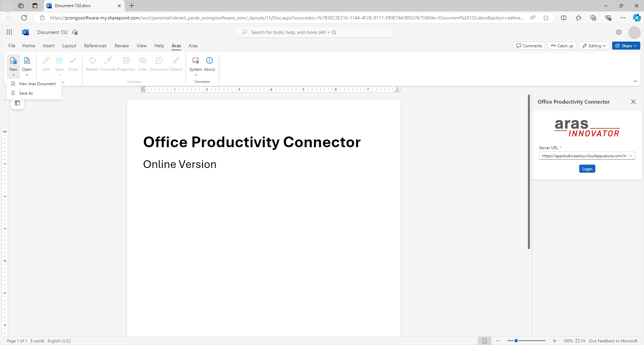
Task: Click the Detach icon
Action: pyautogui.click(x=176, y=61)
